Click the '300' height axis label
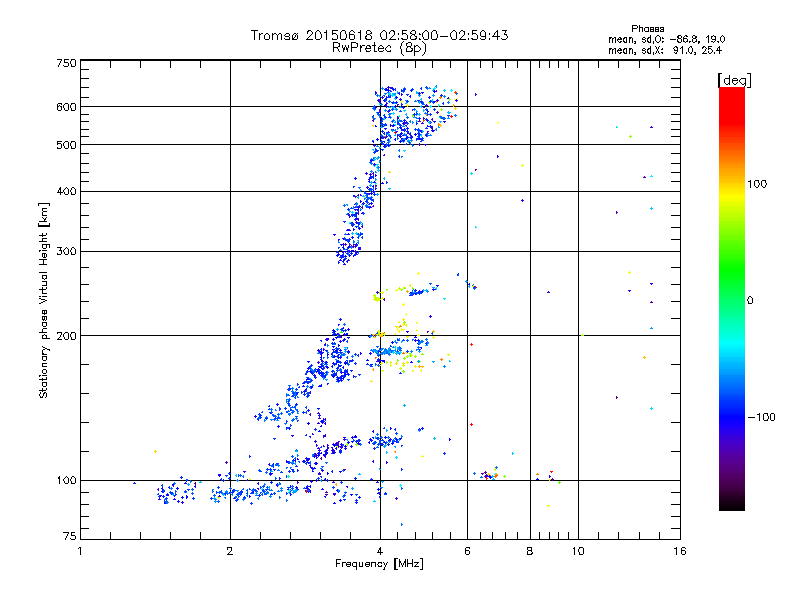Image resolution: width=800 pixels, height=600 pixels. pos(67,251)
